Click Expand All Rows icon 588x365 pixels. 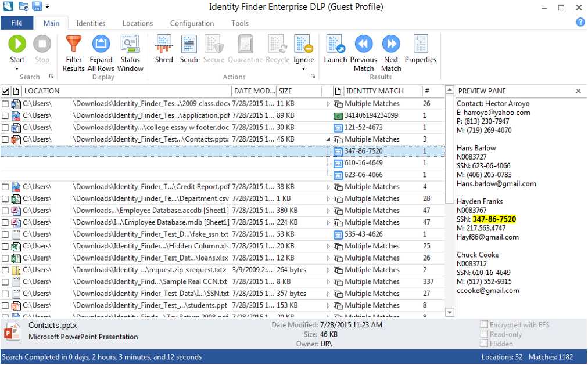pyautogui.click(x=101, y=44)
